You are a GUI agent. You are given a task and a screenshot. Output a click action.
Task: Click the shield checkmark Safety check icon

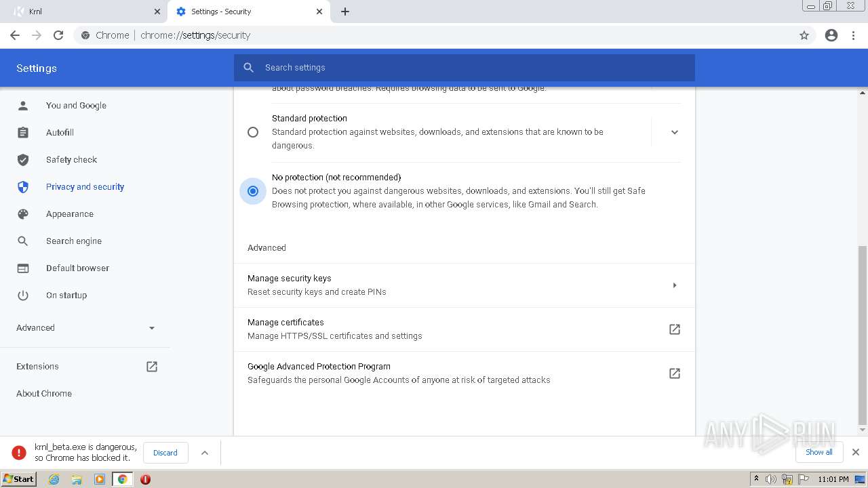(x=23, y=160)
